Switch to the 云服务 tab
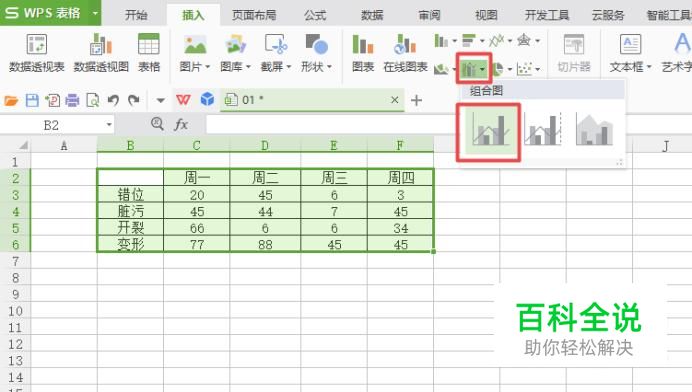Viewport: 692px width, 392px height. point(608,15)
